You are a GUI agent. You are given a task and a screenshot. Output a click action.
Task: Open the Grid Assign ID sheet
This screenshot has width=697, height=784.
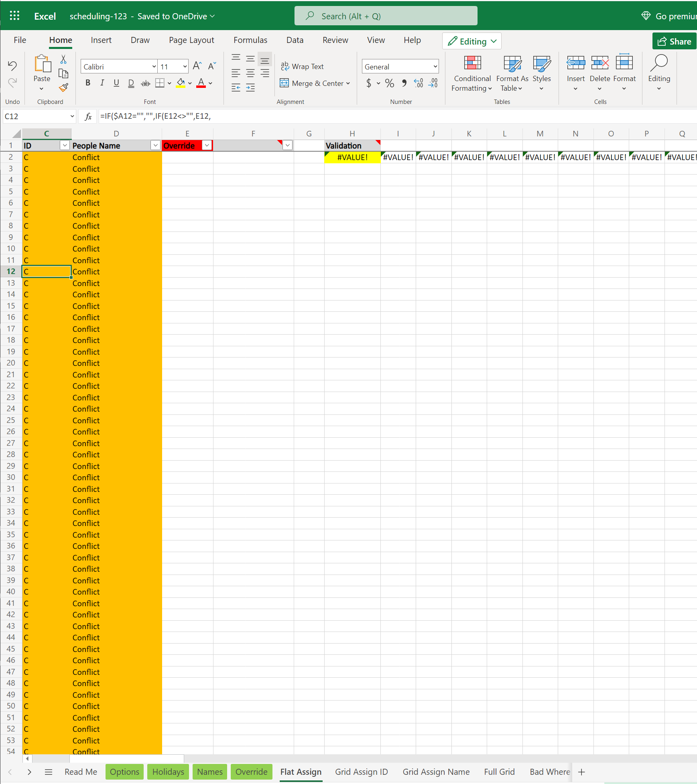(x=360, y=772)
